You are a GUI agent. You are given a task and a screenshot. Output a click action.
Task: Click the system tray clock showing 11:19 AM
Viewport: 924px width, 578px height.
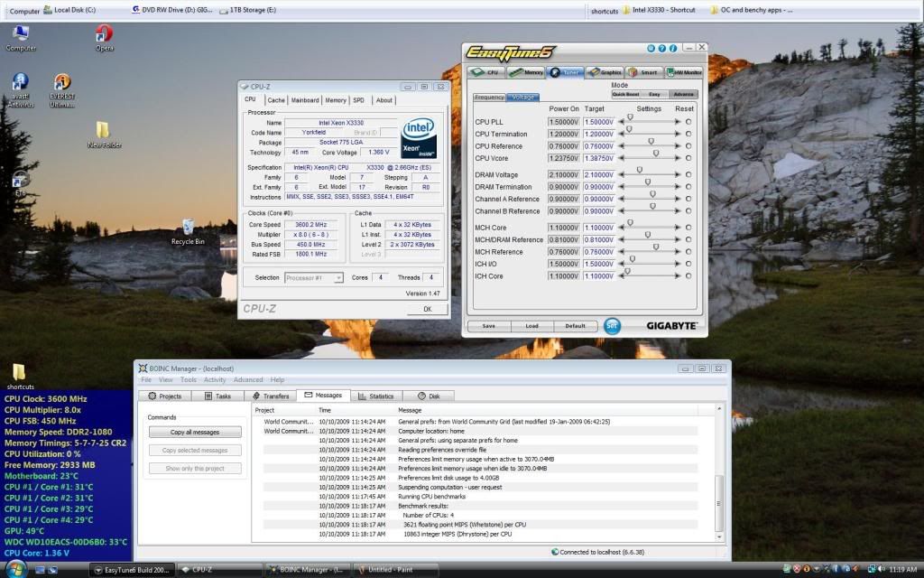pos(902,570)
